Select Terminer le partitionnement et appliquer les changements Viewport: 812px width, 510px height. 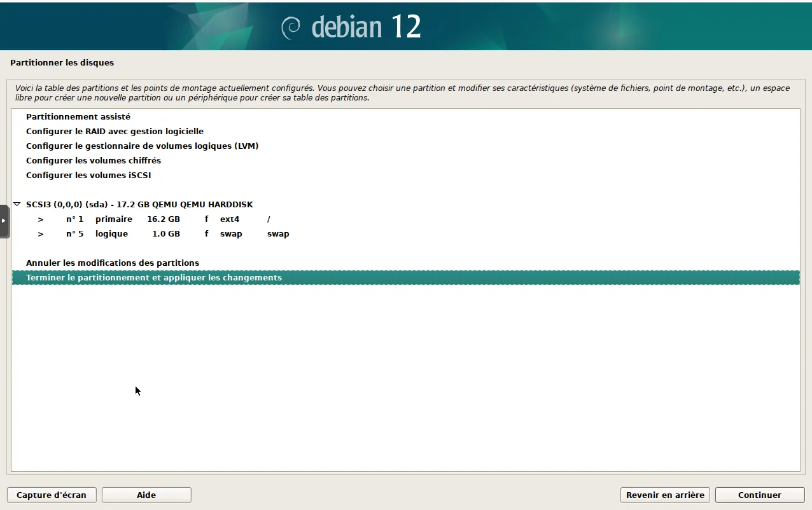tap(406, 278)
